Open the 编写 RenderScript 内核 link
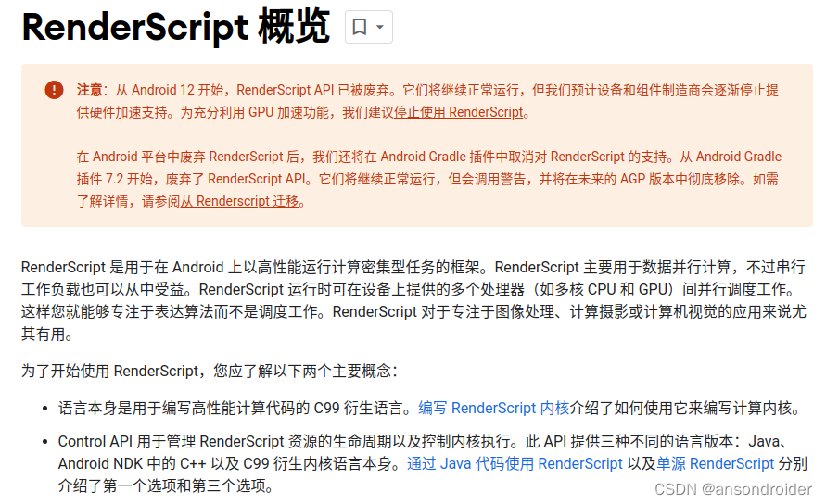The height and width of the screenshot is (504, 826). point(493,409)
